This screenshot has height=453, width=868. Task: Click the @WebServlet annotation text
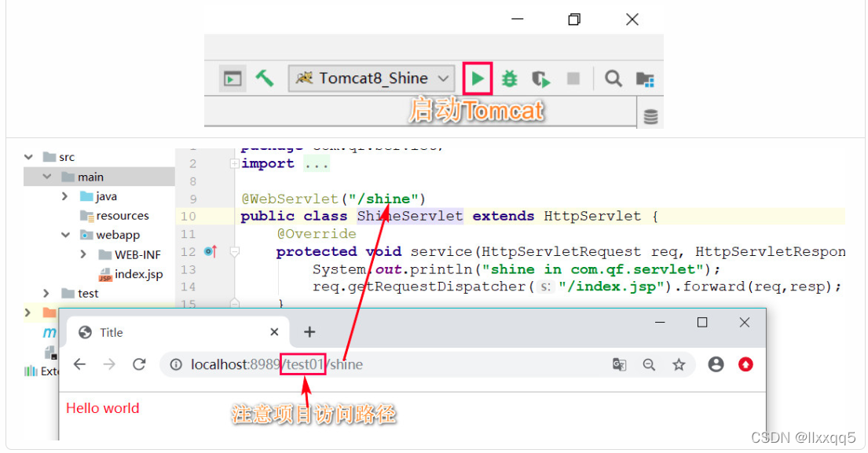[290, 199]
